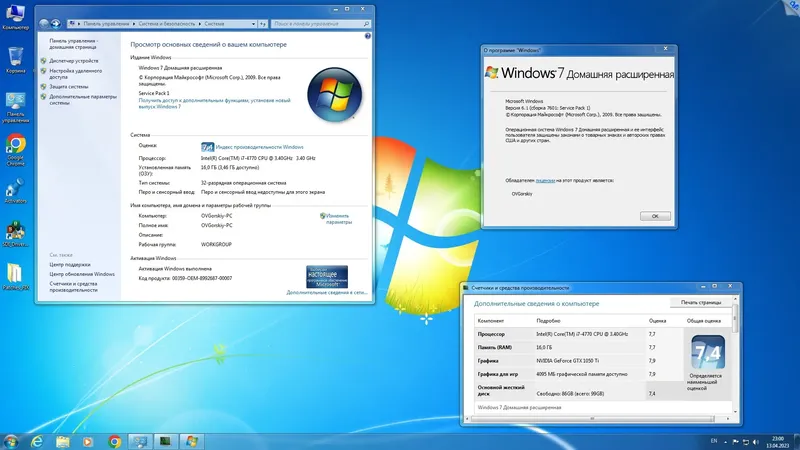Open Центр обновления Windows link
The height and width of the screenshot is (450, 800).
(82, 274)
